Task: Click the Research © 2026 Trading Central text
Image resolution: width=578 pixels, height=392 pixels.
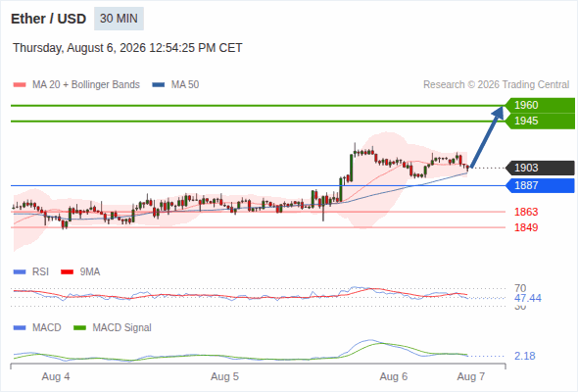Action: pyautogui.click(x=496, y=85)
